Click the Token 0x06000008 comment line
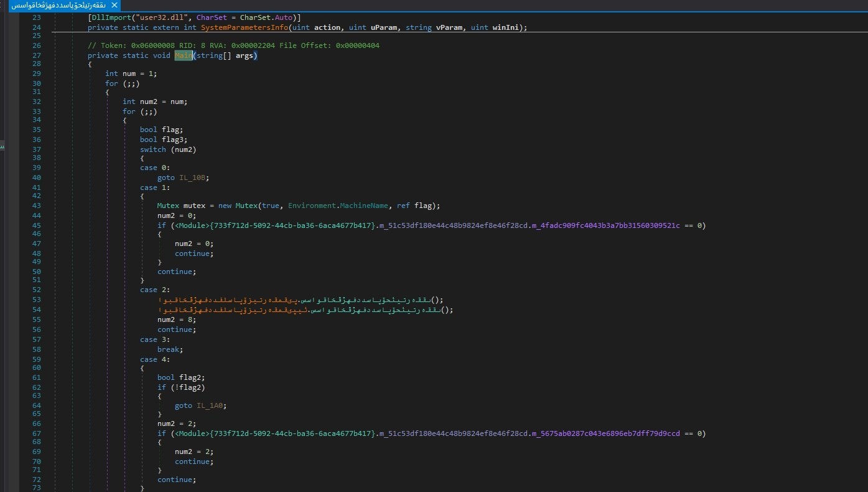The image size is (868, 492). click(233, 45)
